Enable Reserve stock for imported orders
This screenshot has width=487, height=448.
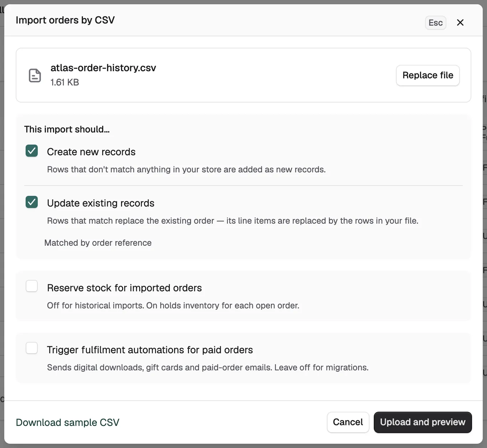click(32, 286)
